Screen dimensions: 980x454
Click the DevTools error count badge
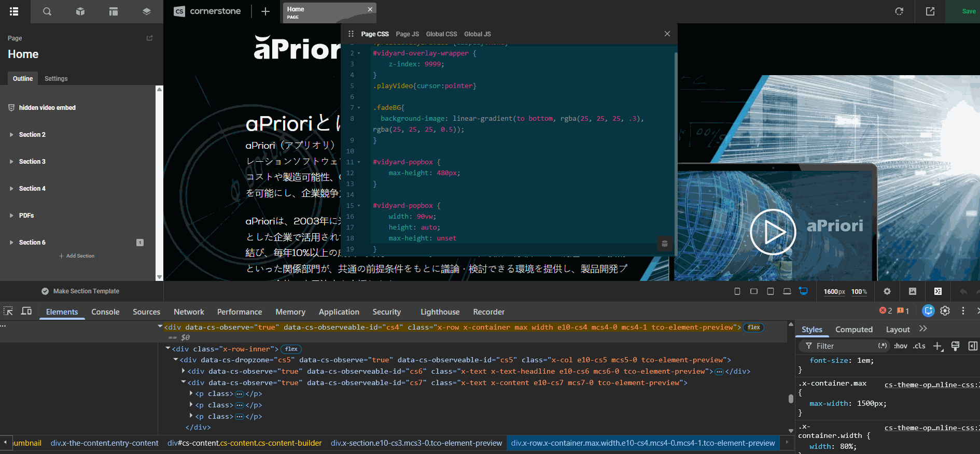tap(886, 310)
